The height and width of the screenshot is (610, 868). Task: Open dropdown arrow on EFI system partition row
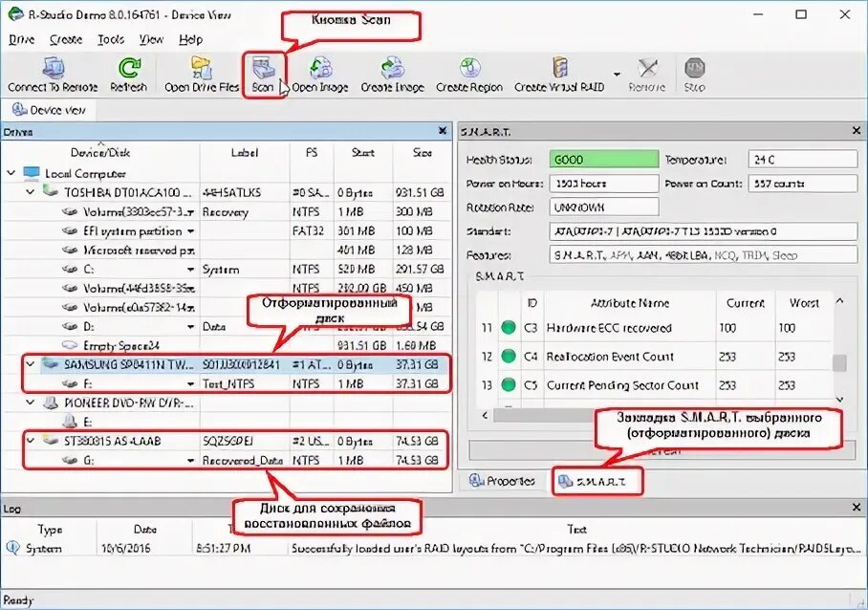pos(190,231)
